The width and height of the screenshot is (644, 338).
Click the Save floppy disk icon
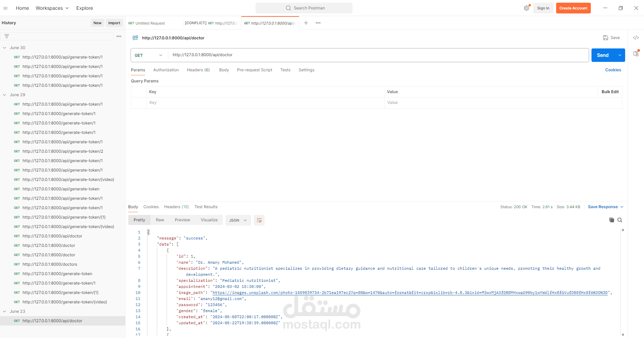pyautogui.click(x=605, y=38)
